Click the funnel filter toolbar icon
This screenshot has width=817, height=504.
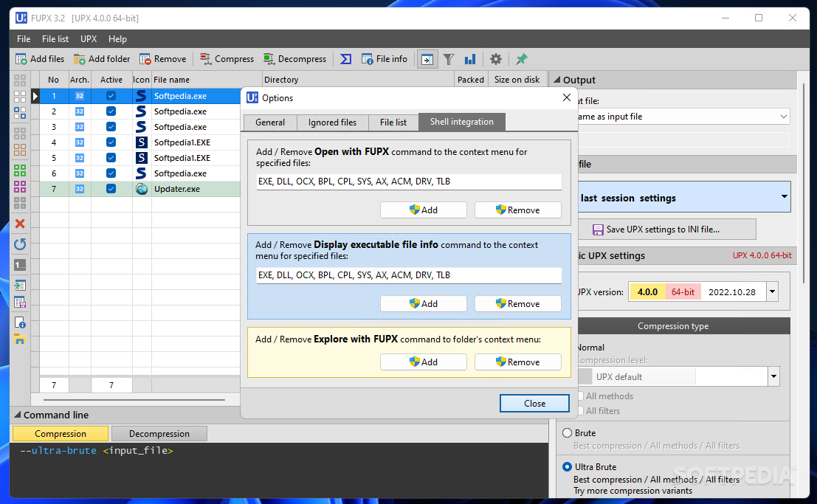(449, 60)
